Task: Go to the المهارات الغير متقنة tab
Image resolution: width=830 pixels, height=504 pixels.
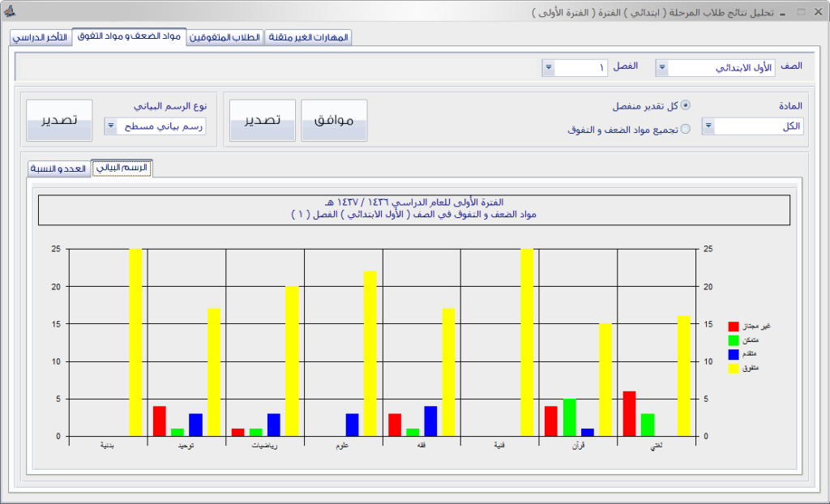Action: coord(308,37)
